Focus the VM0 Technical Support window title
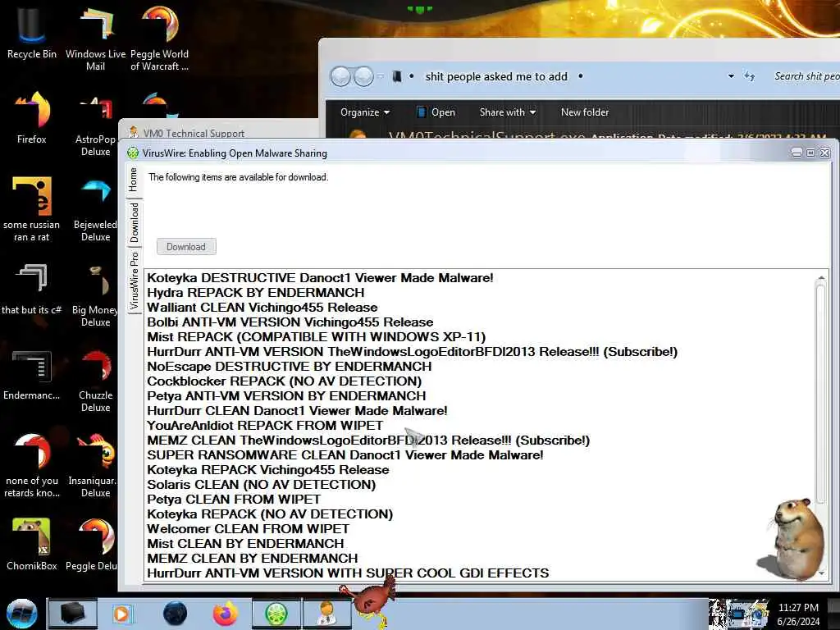Image resolution: width=840 pixels, height=630 pixels. 194,133
